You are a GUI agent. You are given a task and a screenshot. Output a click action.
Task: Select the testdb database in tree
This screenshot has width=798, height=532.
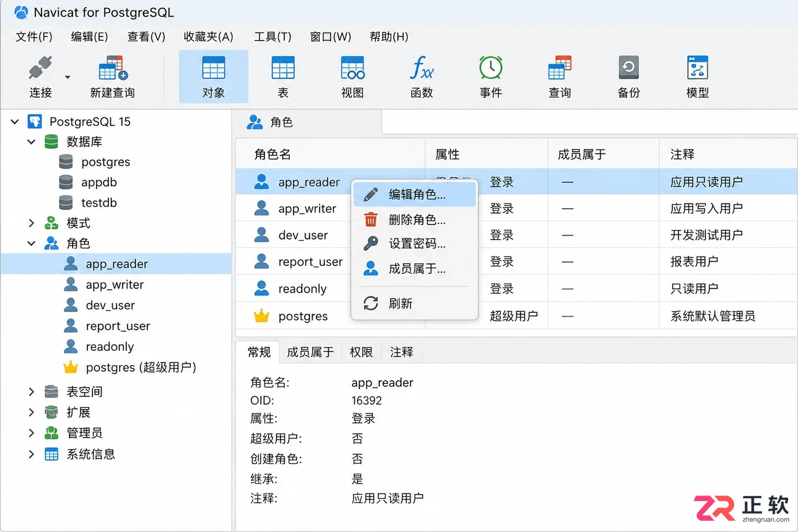(99, 203)
